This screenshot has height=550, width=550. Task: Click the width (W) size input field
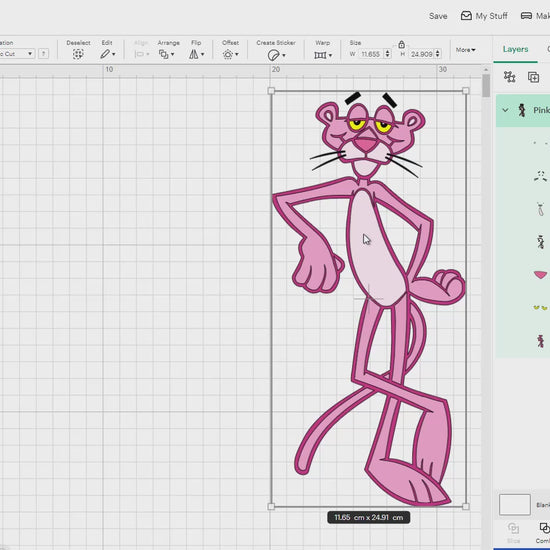point(371,54)
